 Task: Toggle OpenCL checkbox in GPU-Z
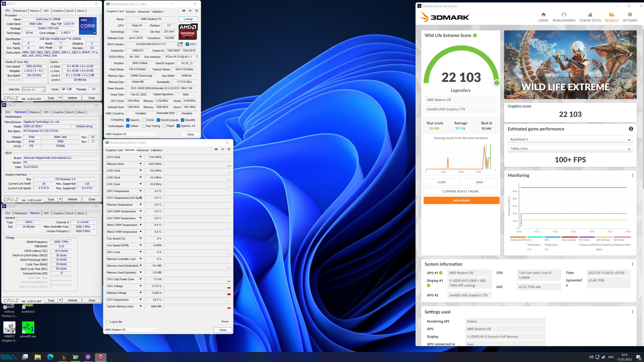click(128, 120)
